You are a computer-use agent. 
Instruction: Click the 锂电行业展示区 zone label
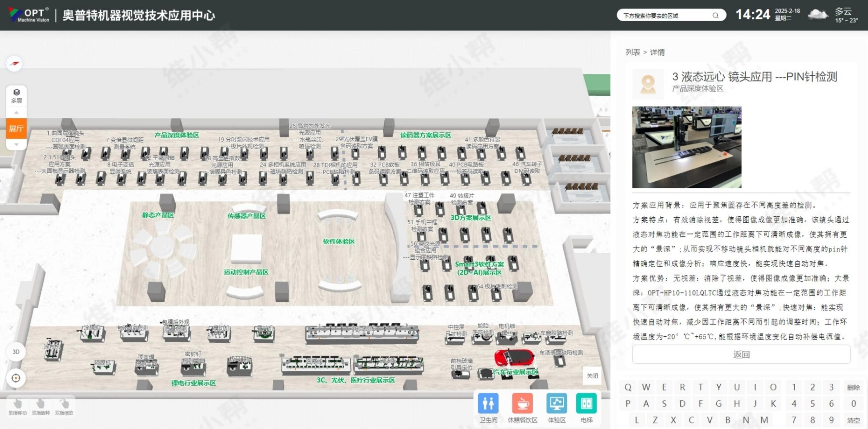point(193,383)
